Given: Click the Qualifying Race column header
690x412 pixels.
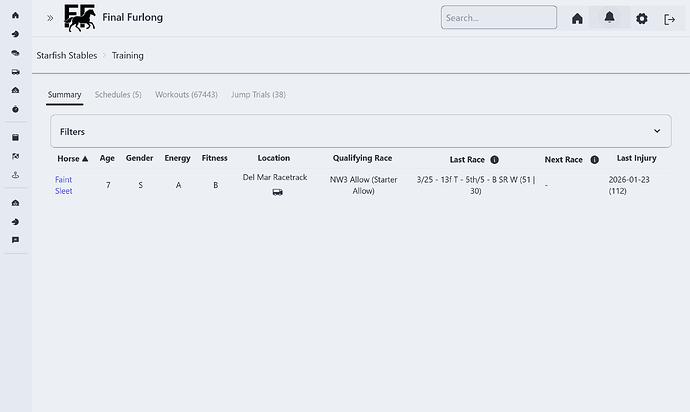Looking at the screenshot, I should (x=362, y=158).
